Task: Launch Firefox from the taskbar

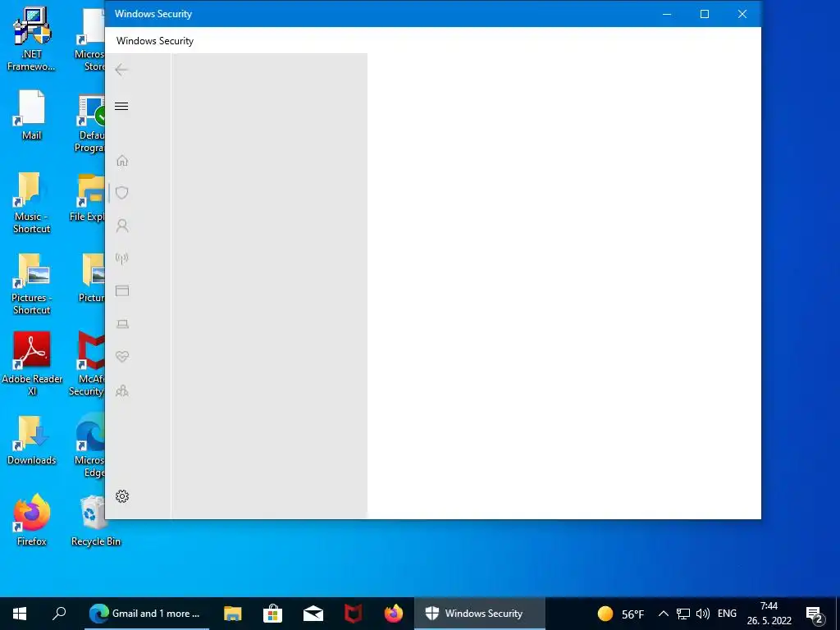Action: 393,614
